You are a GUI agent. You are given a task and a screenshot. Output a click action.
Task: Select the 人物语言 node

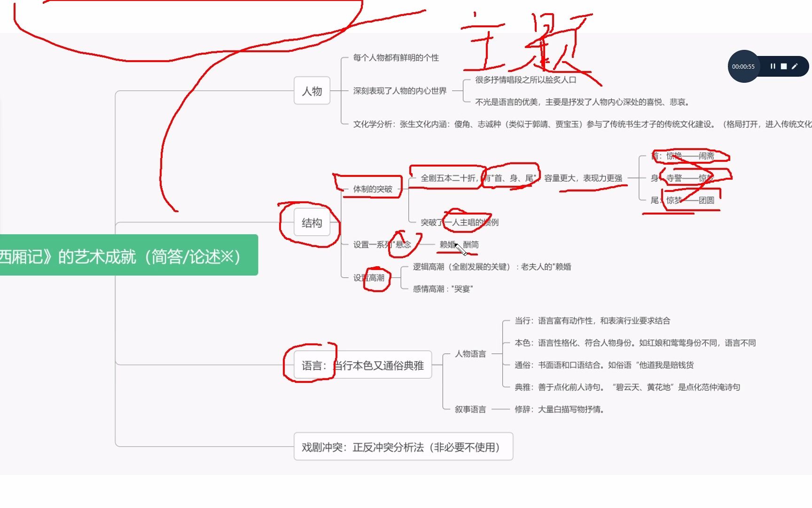[x=470, y=354]
